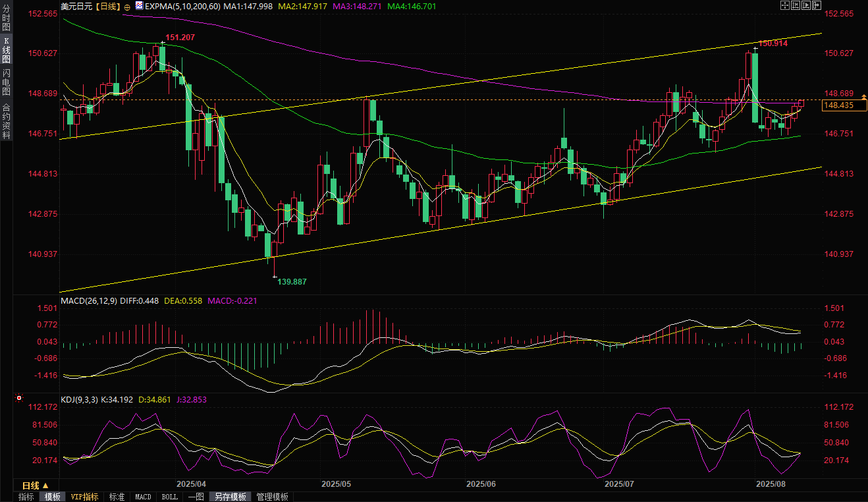Click the DEA:0.558 value
868x502 pixels.
[x=183, y=301]
